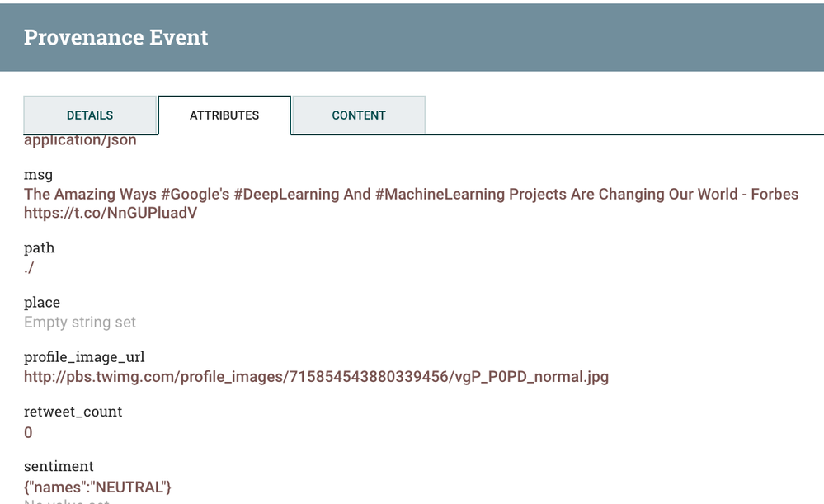The height and width of the screenshot is (504, 824).
Task: Select the NEUTRAL sentiment JSON value
Action: pos(97,487)
